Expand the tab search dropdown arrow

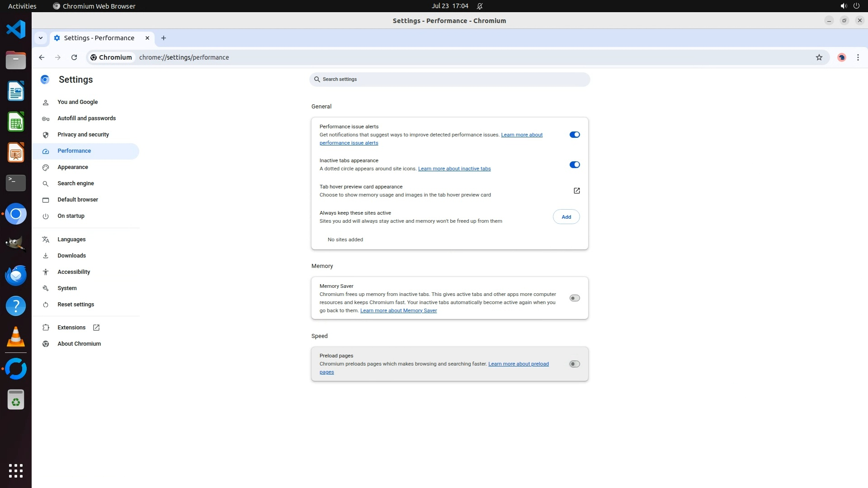(x=41, y=38)
